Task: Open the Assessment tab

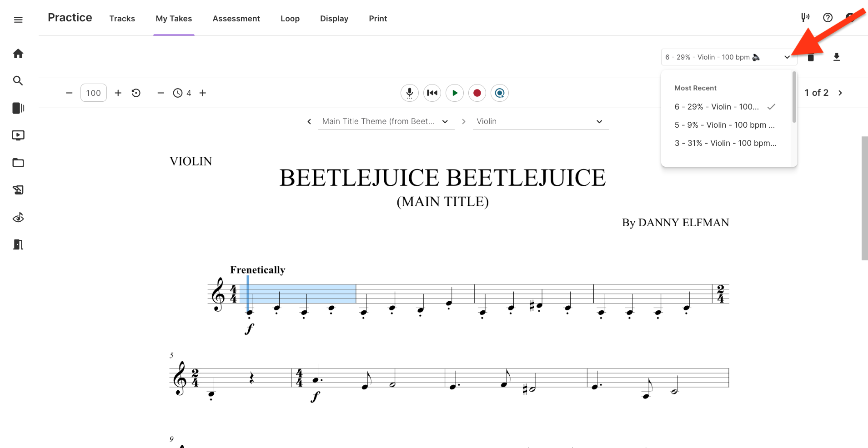Action: [236, 19]
